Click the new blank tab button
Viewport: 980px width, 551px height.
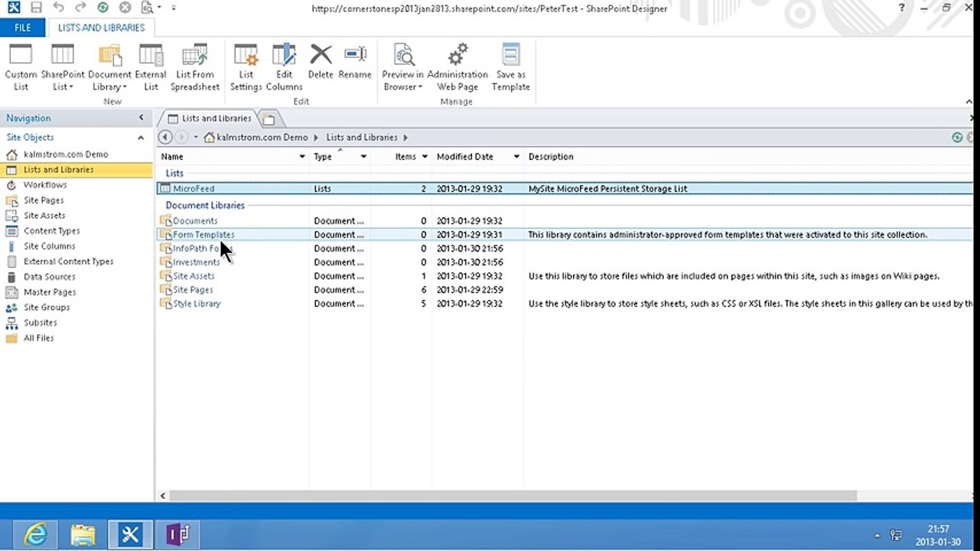tap(269, 119)
